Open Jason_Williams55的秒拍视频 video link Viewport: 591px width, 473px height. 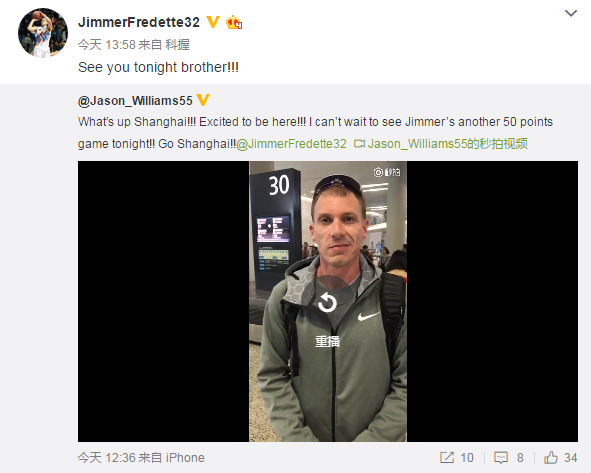(448, 144)
